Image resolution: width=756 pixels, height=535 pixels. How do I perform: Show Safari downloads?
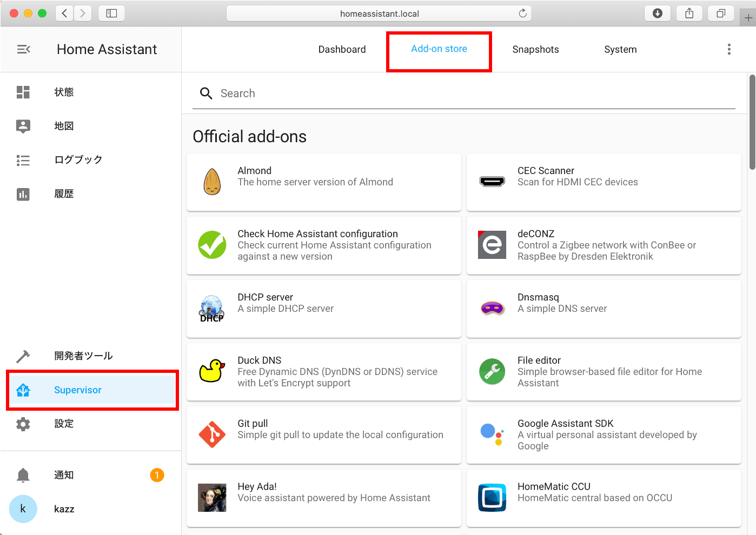(x=658, y=14)
